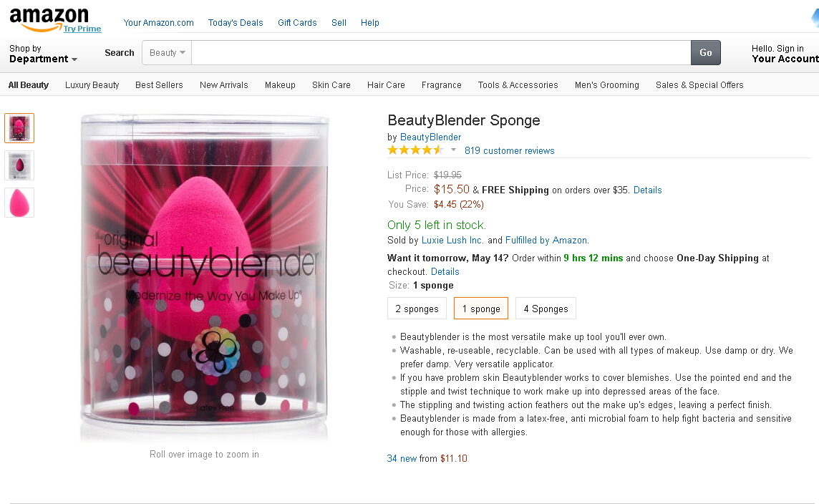This screenshot has height=504, width=819.
Task: Click the Try Prime link
Action: click(82, 29)
